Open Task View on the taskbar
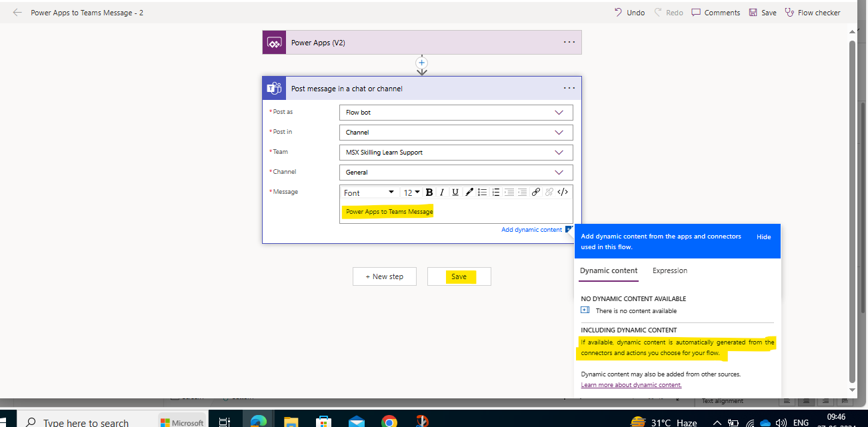Image resolution: width=868 pixels, height=427 pixels. click(224, 422)
